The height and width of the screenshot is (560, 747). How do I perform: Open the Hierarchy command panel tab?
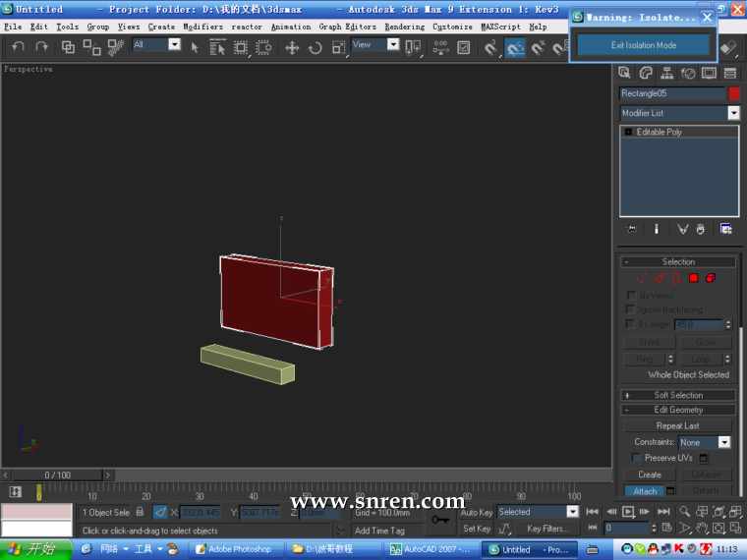666,73
